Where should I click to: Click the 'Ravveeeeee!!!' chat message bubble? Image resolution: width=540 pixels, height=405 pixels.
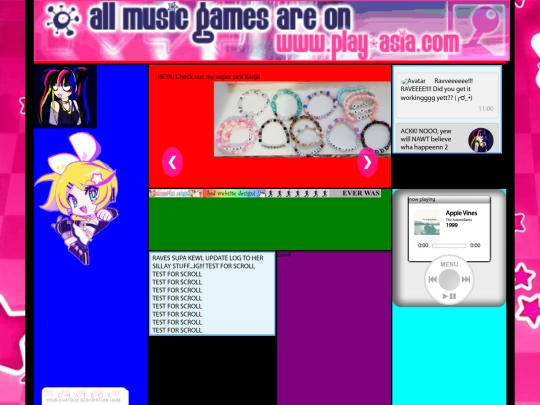(x=447, y=95)
